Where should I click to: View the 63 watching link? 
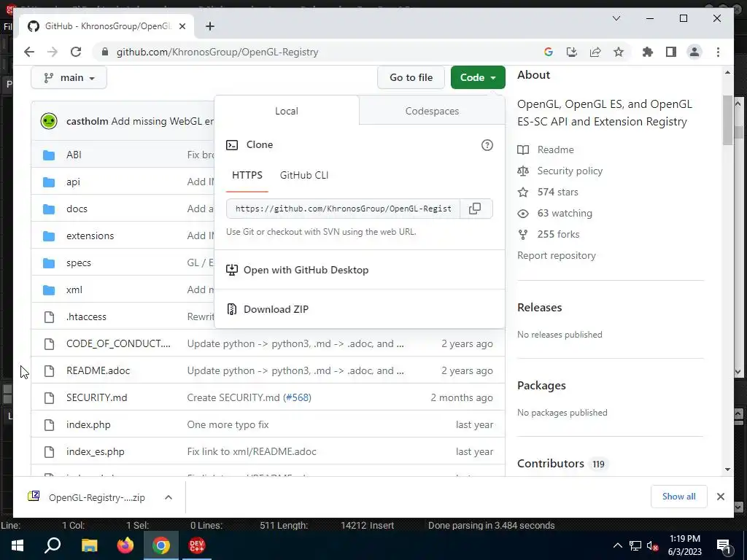tap(565, 214)
